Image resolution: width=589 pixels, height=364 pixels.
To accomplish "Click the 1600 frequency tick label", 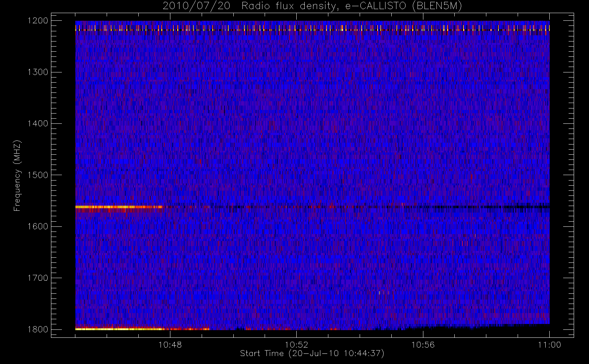I will point(38,226).
